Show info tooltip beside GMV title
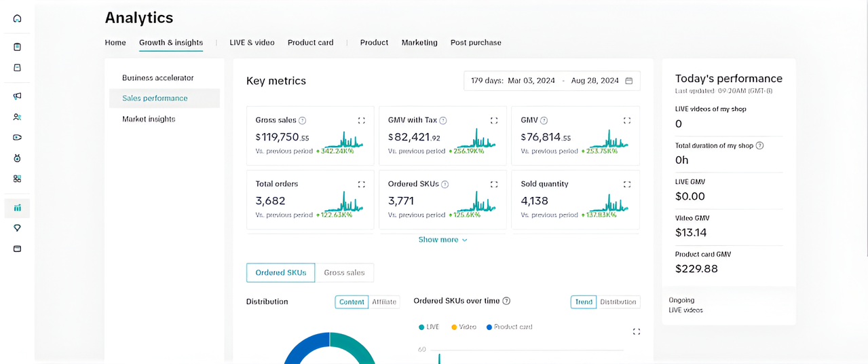The image size is (868, 364). pos(544,120)
